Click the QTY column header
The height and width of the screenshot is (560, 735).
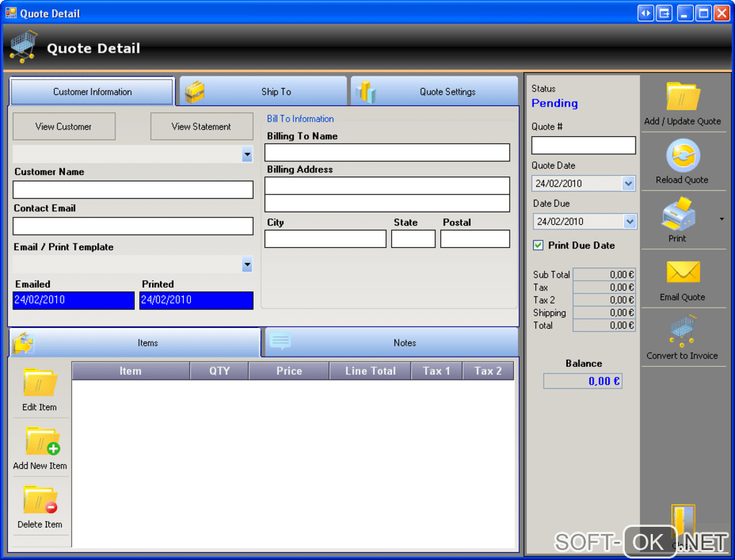[219, 371]
